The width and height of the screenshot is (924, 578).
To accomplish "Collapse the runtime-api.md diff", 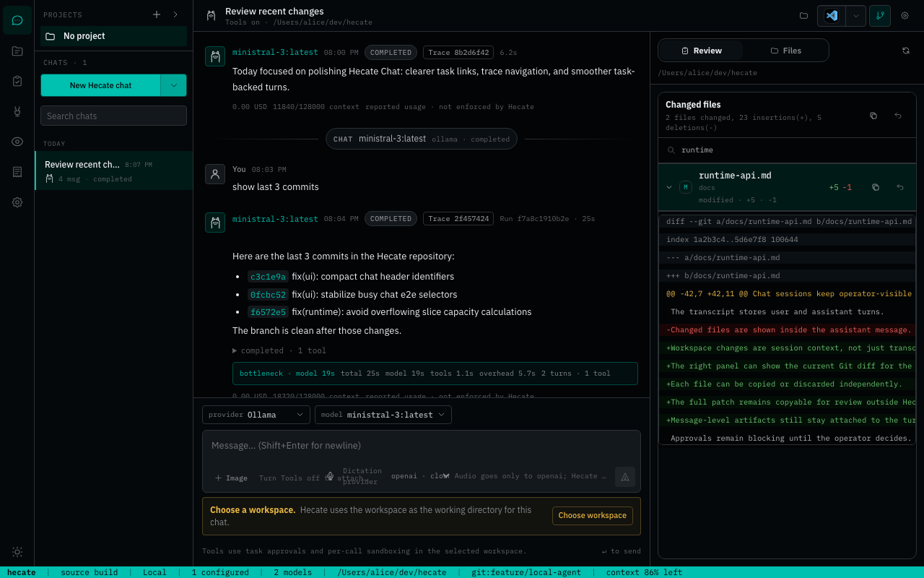I will (x=669, y=187).
